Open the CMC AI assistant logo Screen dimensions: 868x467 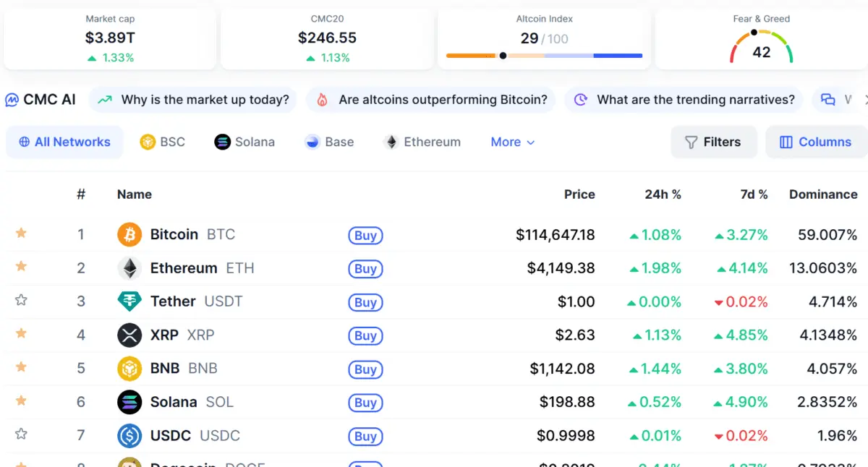12,100
